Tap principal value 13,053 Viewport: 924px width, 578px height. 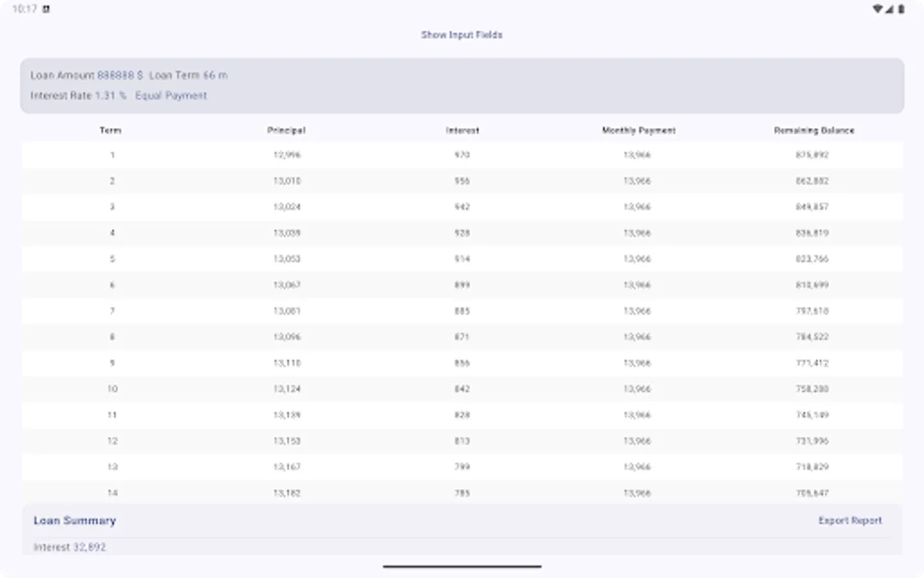point(287,259)
